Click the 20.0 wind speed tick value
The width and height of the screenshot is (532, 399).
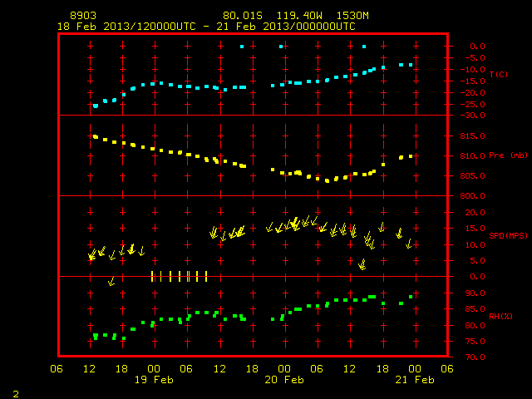coord(475,213)
